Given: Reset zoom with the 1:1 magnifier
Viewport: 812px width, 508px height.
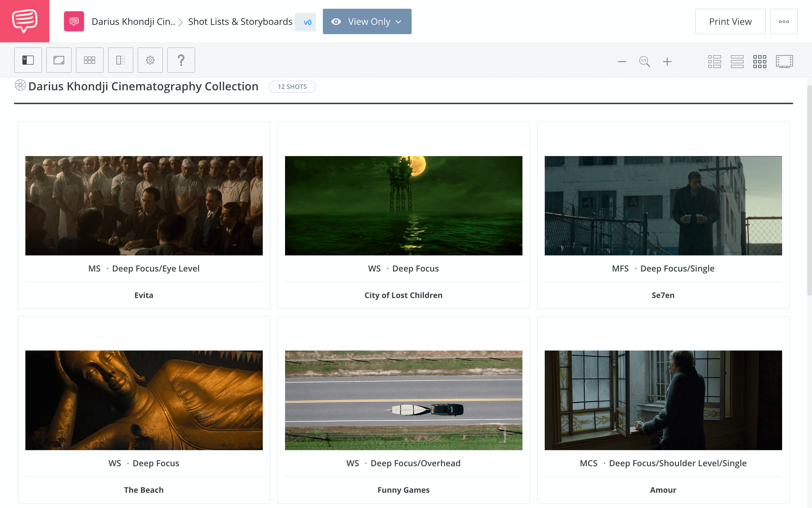Looking at the screenshot, I should (x=644, y=62).
